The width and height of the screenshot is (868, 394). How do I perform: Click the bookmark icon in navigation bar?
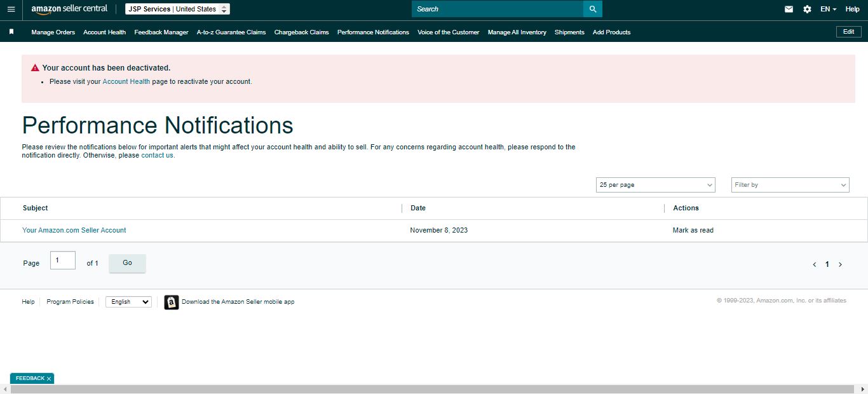click(11, 32)
